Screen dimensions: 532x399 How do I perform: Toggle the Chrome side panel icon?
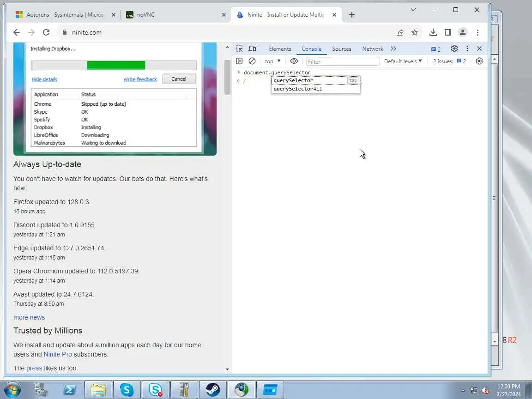(448, 33)
